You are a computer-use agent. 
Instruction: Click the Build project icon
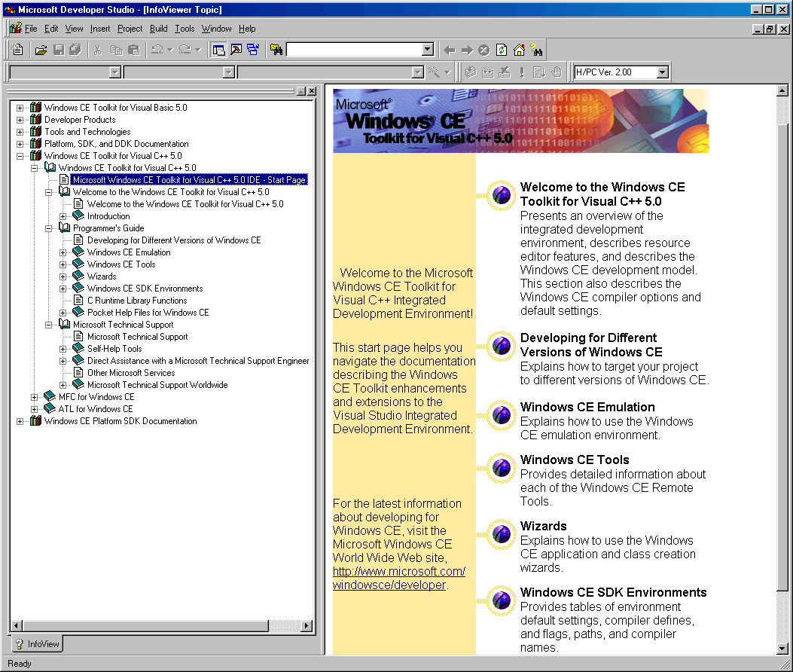[x=487, y=72]
